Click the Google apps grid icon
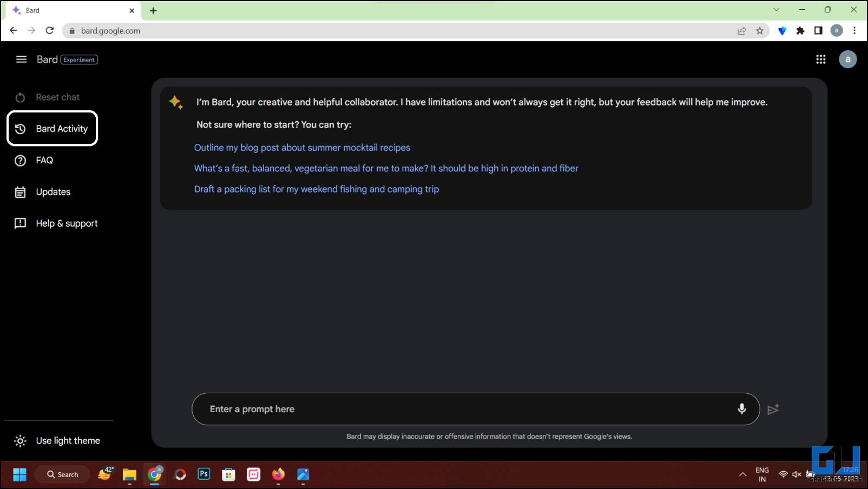The height and width of the screenshot is (489, 868). pyautogui.click(x=820, y=60)
